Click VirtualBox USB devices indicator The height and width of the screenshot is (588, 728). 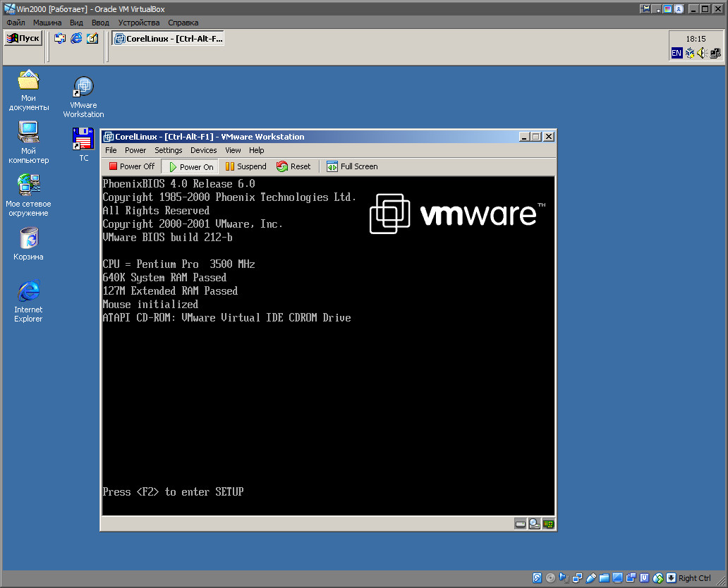pos(591,578)
